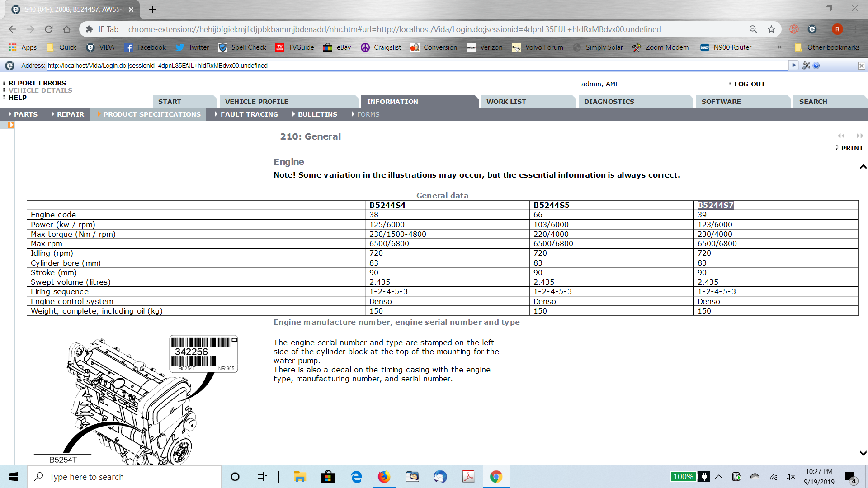Image resolution: width=868 pixels, height=488 pixels.
Task: Bookmark this page with star icon
Action: point(771,29)
